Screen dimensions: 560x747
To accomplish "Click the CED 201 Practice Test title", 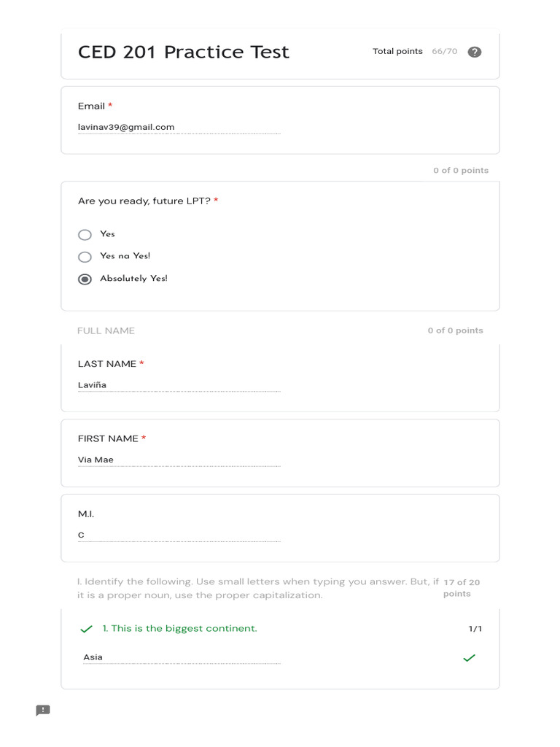I will point(184,52).
